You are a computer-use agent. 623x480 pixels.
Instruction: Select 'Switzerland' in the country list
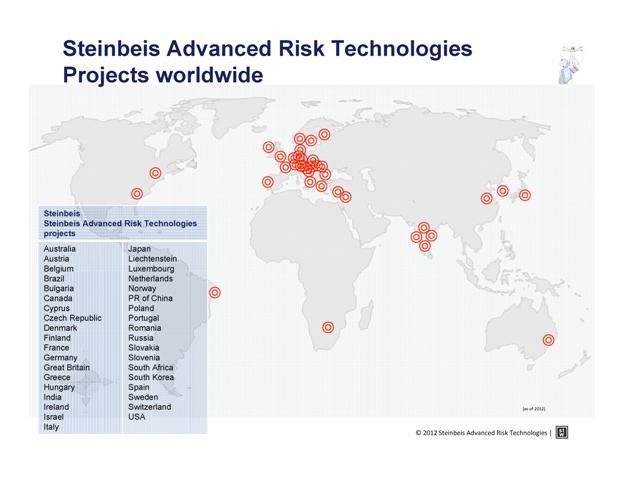click(150, 407)
